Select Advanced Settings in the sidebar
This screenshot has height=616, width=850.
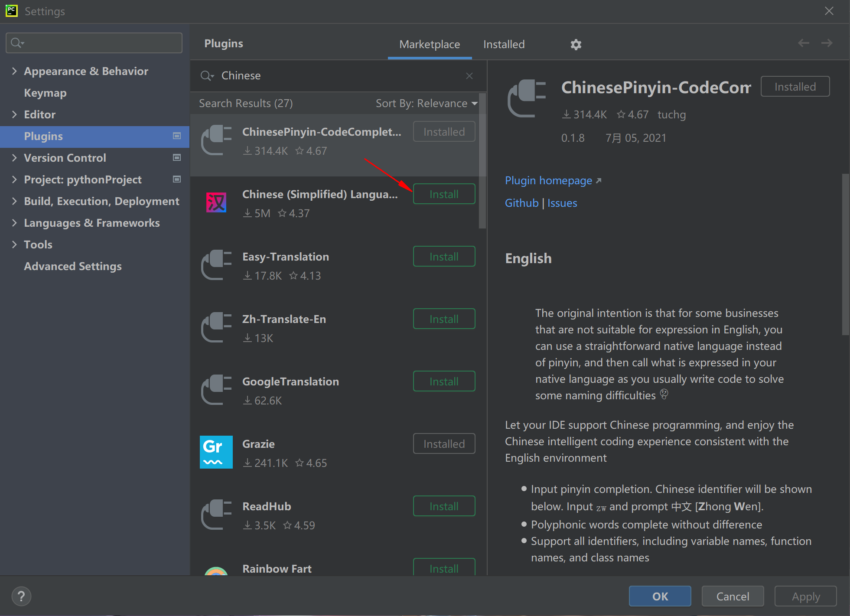click(73, 266)
